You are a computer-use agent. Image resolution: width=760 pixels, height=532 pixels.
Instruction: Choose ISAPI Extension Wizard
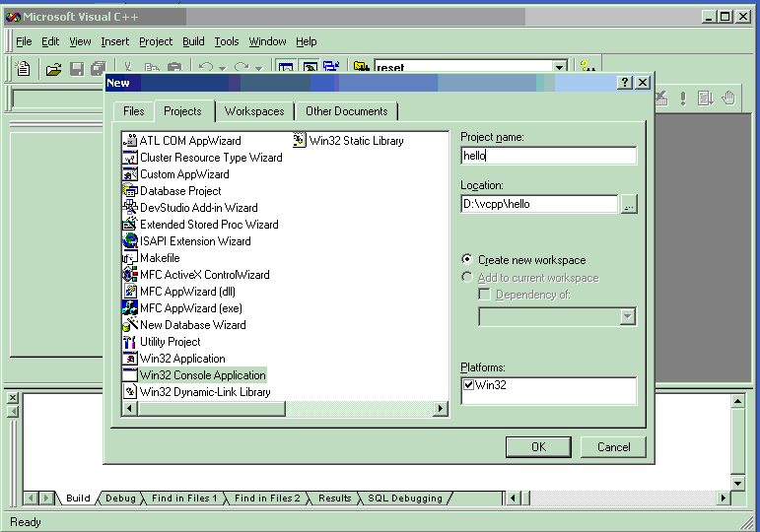187,240
